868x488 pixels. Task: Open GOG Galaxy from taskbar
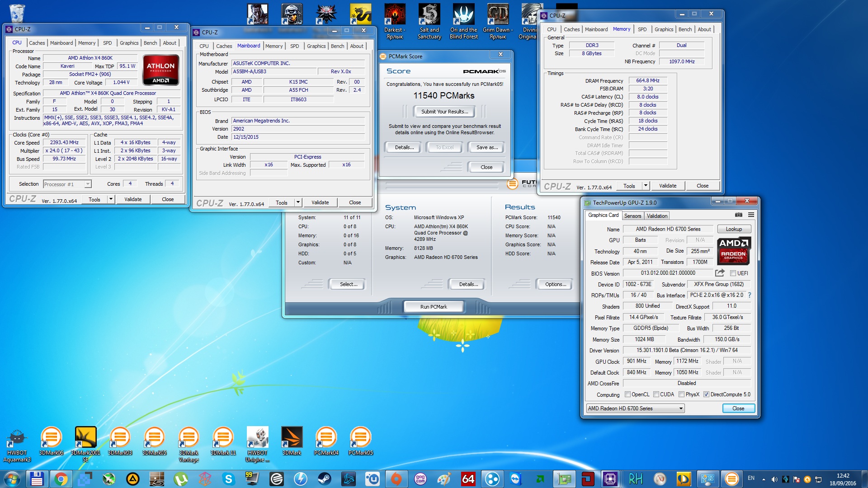point(420,479)
